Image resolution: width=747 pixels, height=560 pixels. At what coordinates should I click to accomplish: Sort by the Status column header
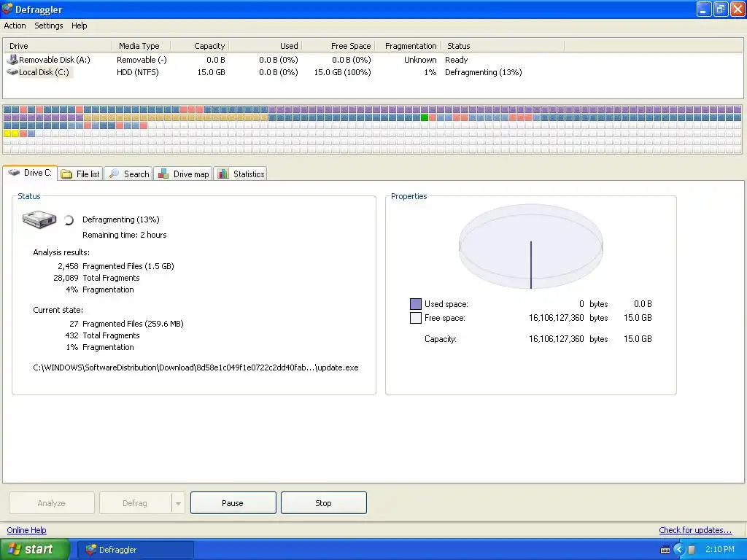[502, 46]
